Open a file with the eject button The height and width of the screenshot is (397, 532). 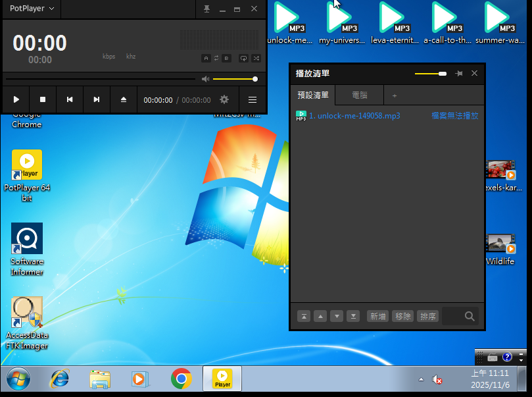pos(124,99)
